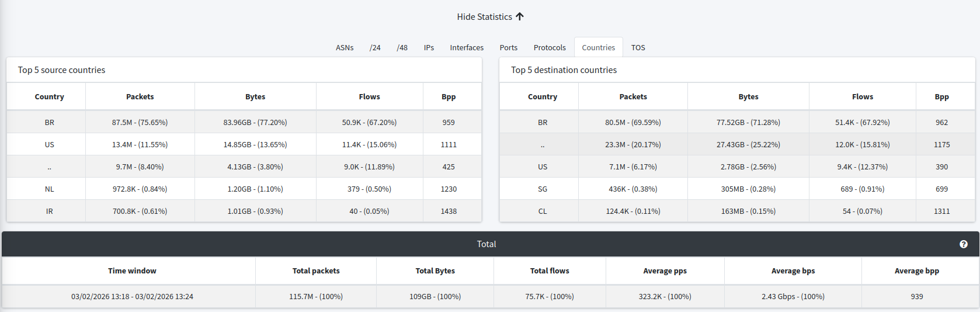Image resolution: width=980 pixels, height=312 pixels.
Task: Click destination Bpp value 1311
Action: 941,211
